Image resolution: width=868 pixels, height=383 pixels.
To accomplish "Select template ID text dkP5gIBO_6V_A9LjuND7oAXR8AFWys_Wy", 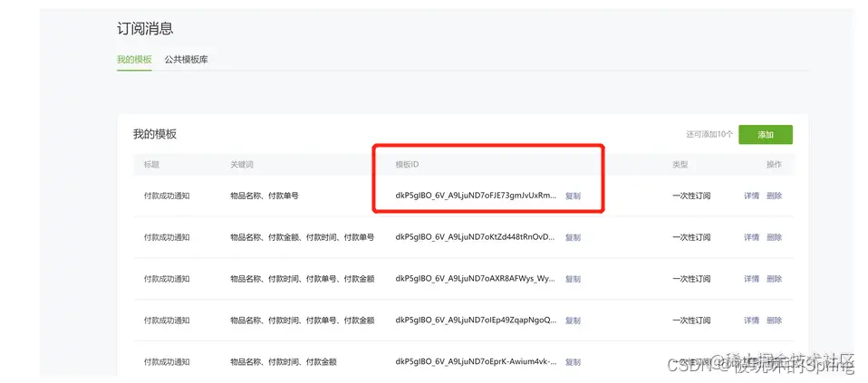I will [x=476, y=278].
